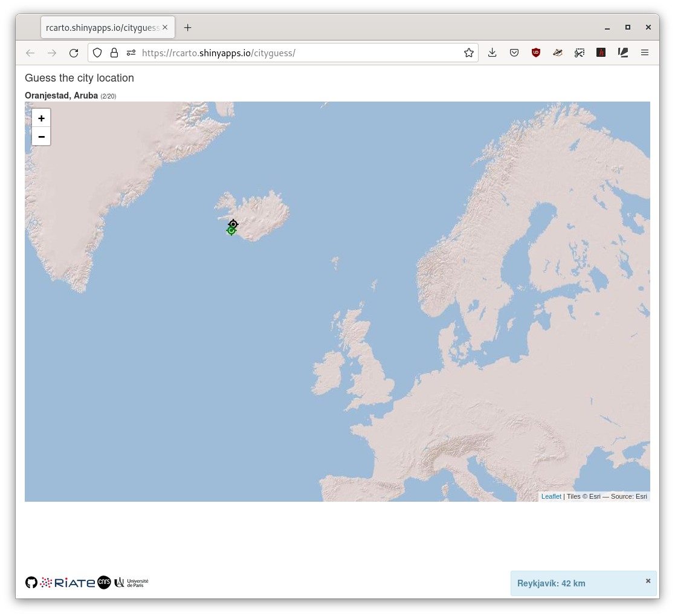The height and width of the screenshot is (616, 675).
Task: Open the uBlock Origin extension
Action: 535,53
